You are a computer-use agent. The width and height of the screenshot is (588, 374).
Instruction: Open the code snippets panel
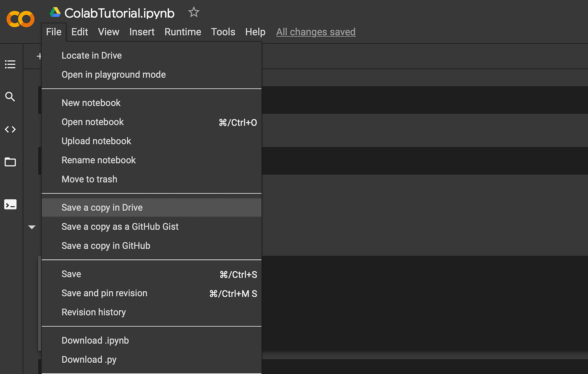point(10,129)
